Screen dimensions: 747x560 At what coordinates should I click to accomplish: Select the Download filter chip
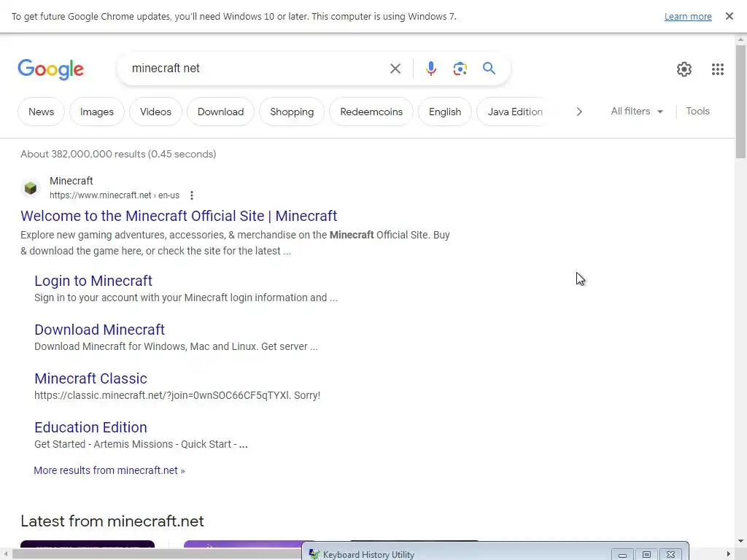(x=220, y=112)
